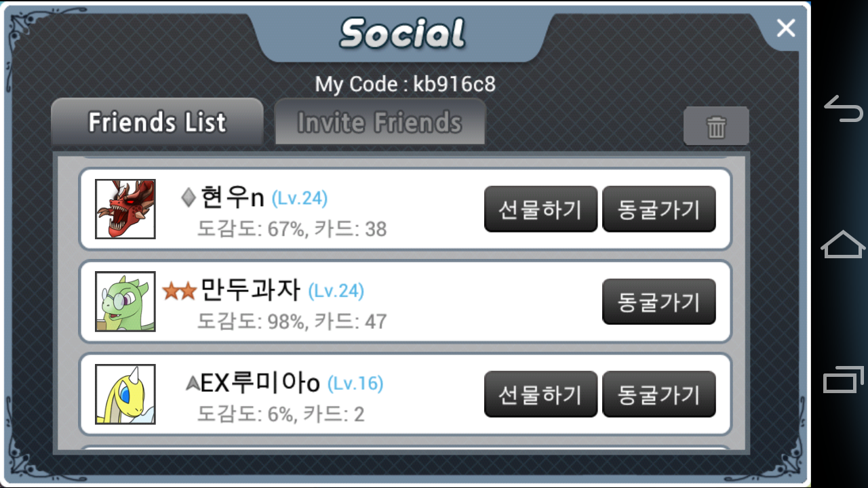868x488 pixels.
Task: Tap the Android back arrow icon
Action: tap(843, 108)
